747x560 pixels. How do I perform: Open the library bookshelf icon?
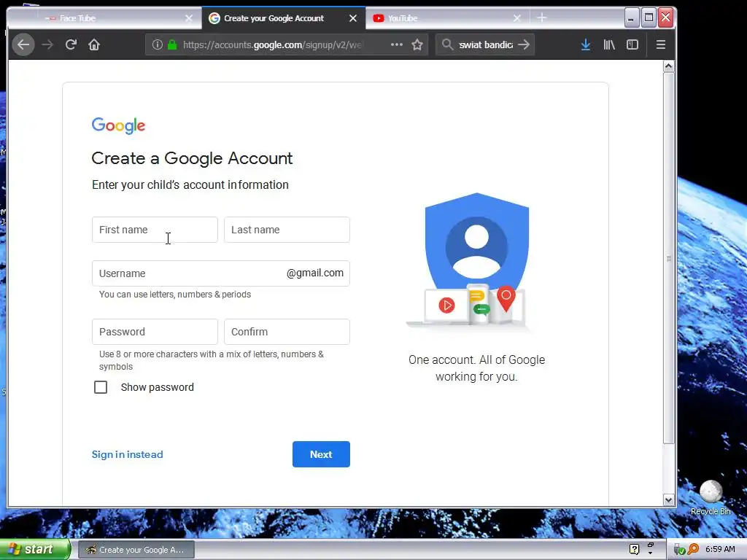coord(609,44)
